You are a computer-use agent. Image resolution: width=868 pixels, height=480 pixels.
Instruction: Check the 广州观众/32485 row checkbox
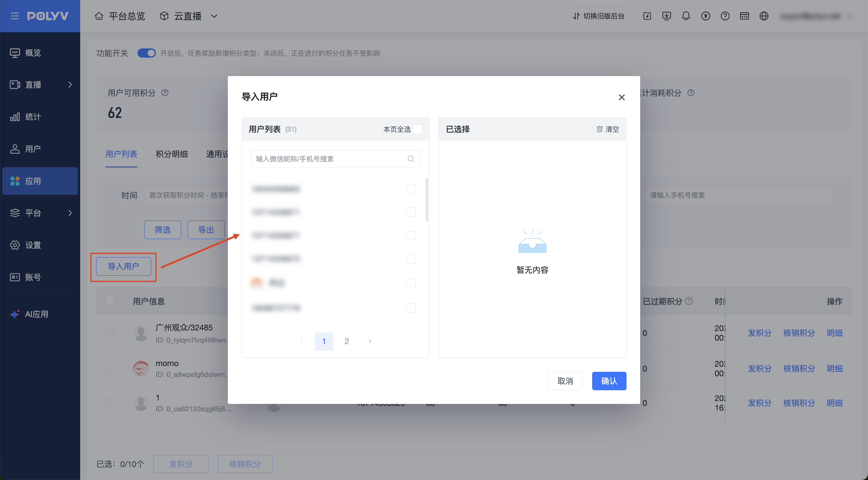pyautogui.click(x=110, y=333)
